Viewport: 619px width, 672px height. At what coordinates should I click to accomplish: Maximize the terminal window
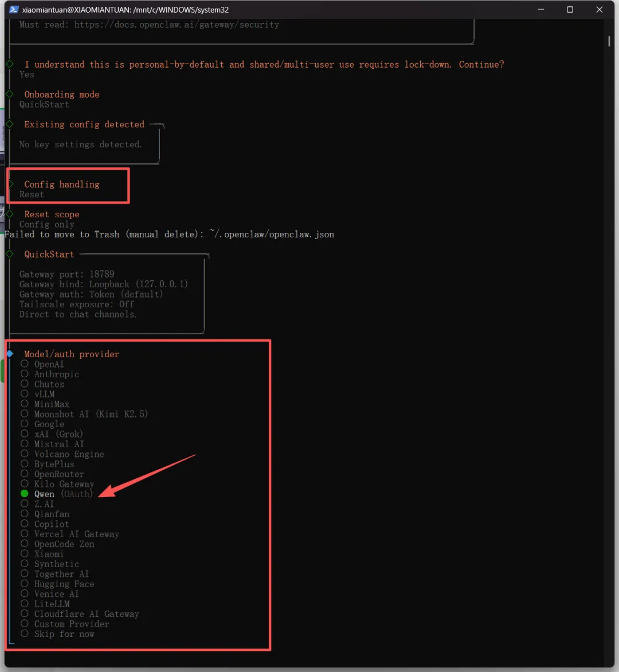click(x=570, y=9)
